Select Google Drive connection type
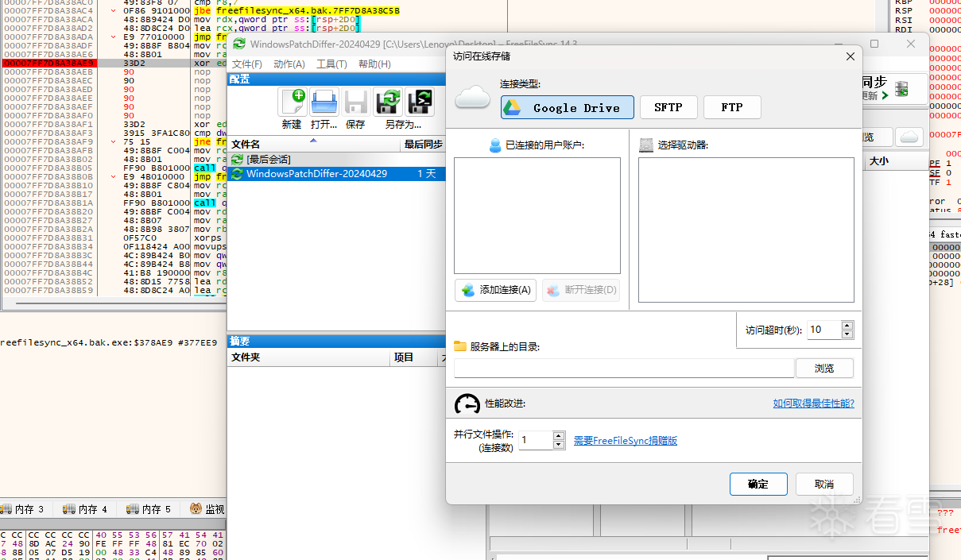This screenshot has height=560, width=961. click(x=568, y=107)
